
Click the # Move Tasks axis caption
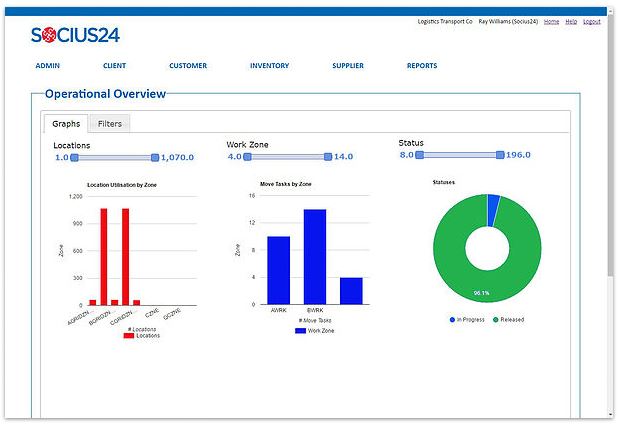click(x=315, y=320)
